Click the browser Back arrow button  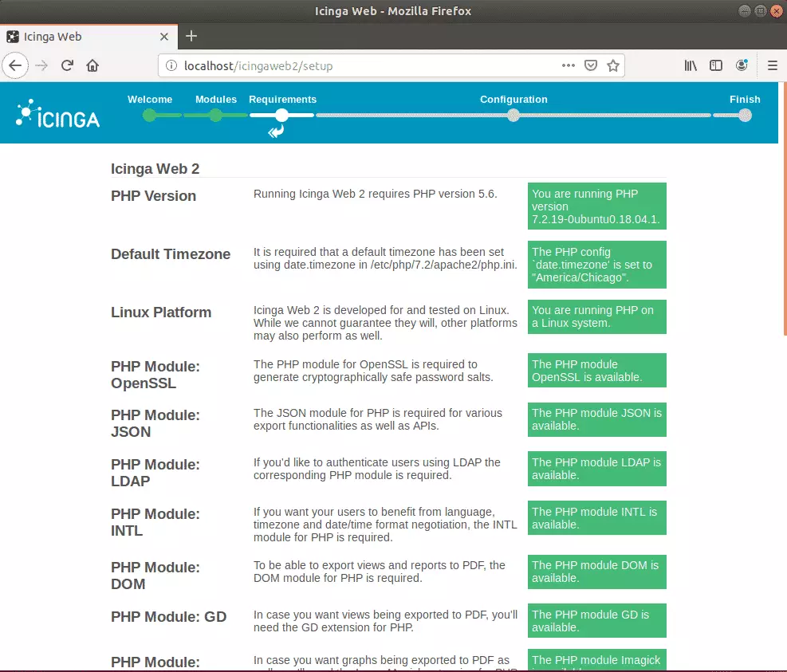16,65
